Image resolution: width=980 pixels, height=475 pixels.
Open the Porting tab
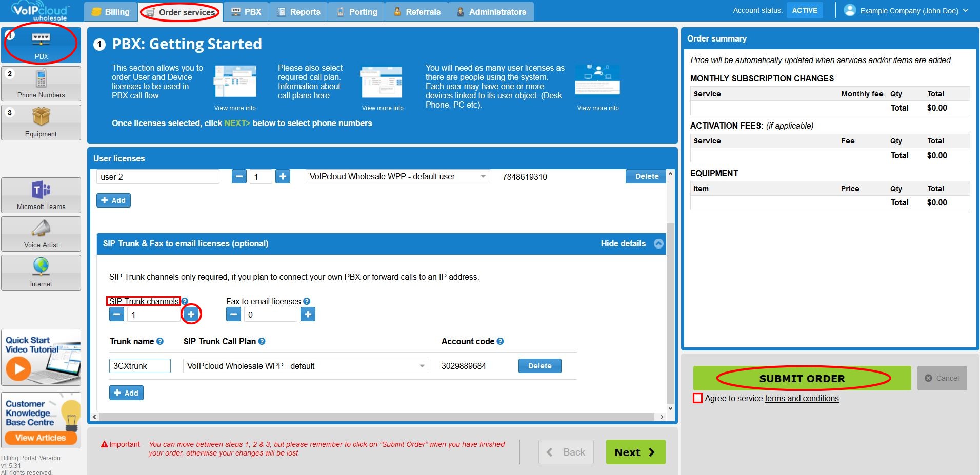pyautogui.click(x=356, y=11)
